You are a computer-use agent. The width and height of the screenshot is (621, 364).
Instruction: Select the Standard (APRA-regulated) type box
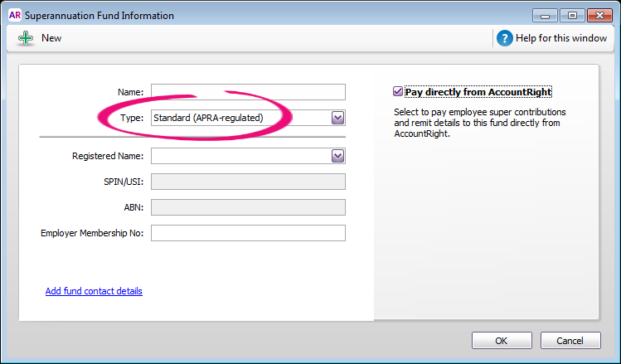[240, 118]
